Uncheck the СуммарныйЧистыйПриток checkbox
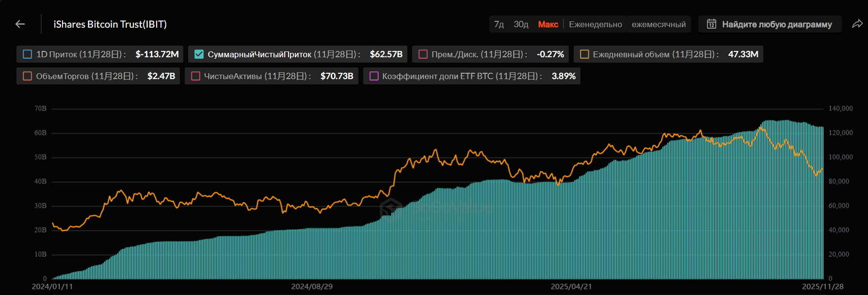 [x=199, y=54]
